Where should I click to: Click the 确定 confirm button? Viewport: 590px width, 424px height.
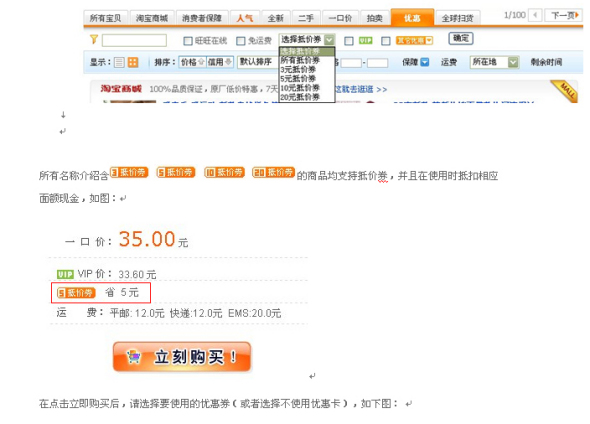click(461, 38)
